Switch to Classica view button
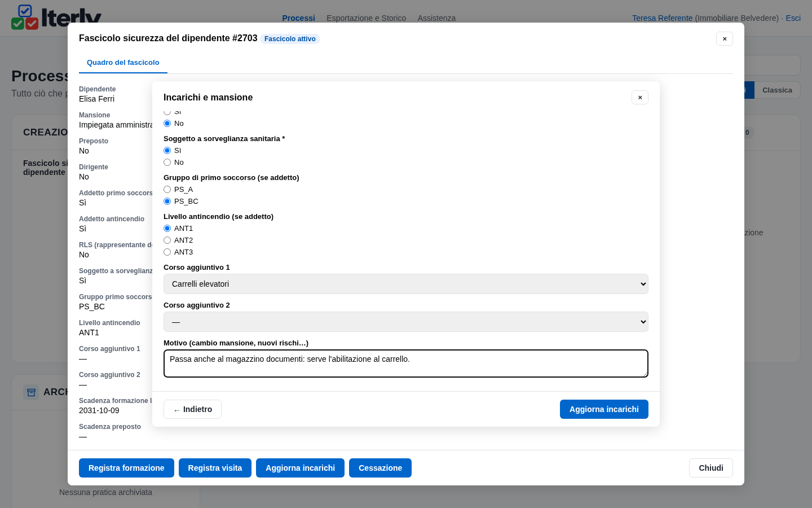This screenshot has width=812, height=508. point(777,90)
